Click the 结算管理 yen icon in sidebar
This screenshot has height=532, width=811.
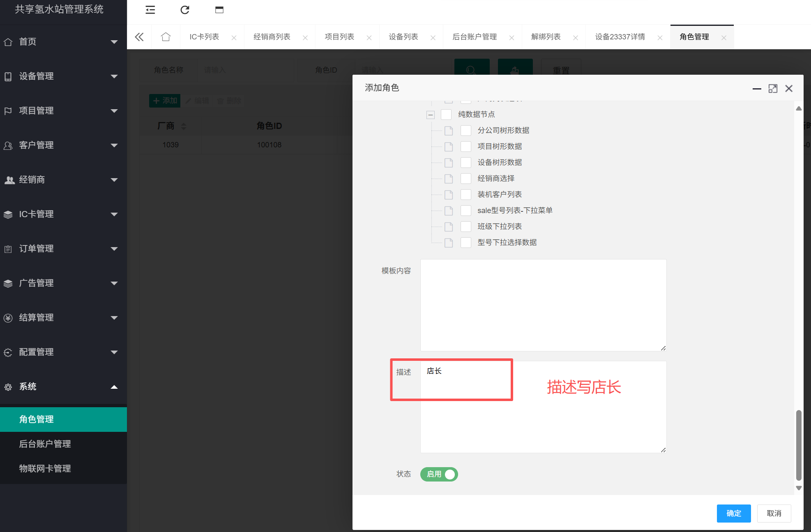(8, 318)
